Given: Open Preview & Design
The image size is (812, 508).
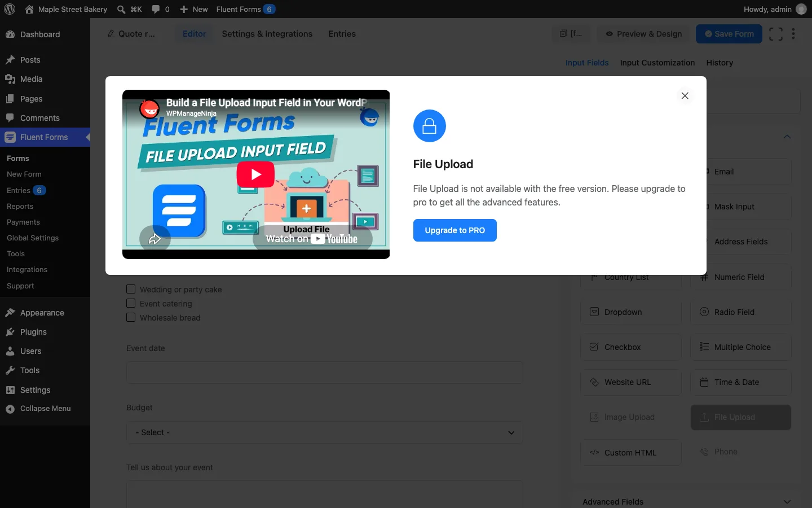Looking at the screenshot, I should (644, 34).
